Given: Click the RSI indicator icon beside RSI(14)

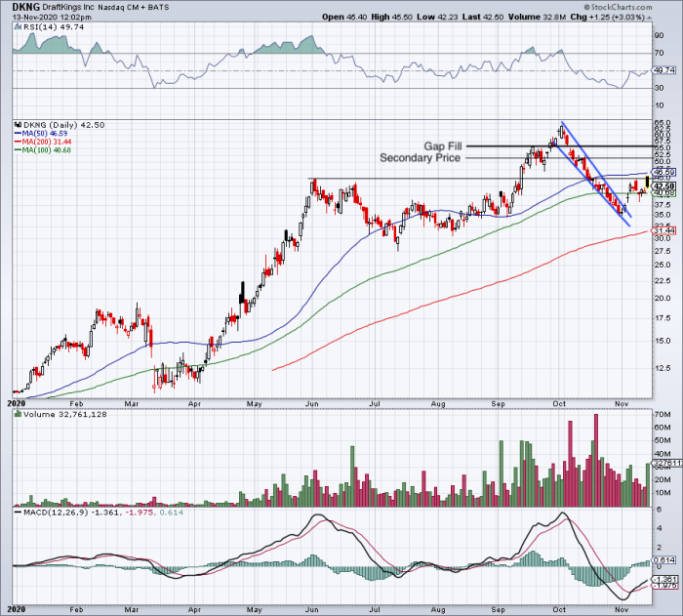Looking at the screenshot, I should point(18,27).
